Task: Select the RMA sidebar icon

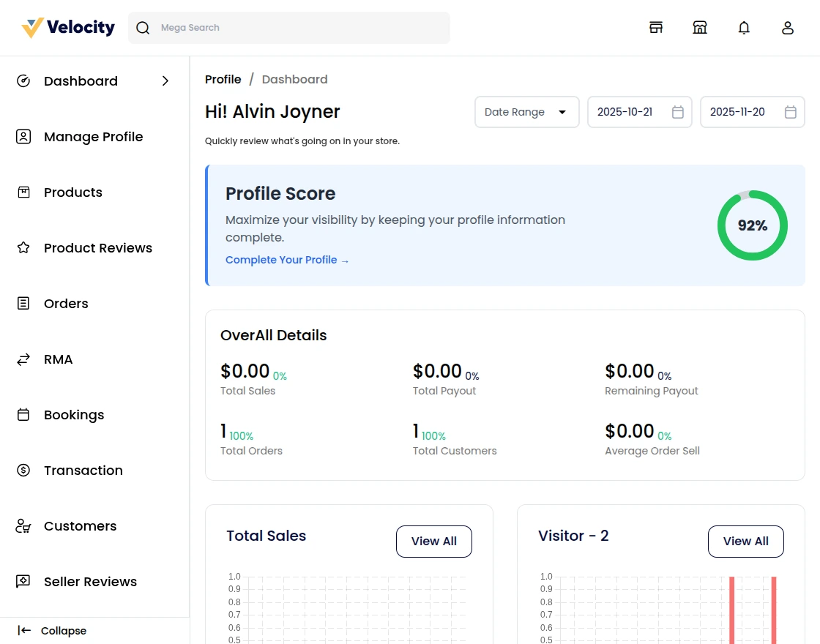Action: tap(23, 359)
